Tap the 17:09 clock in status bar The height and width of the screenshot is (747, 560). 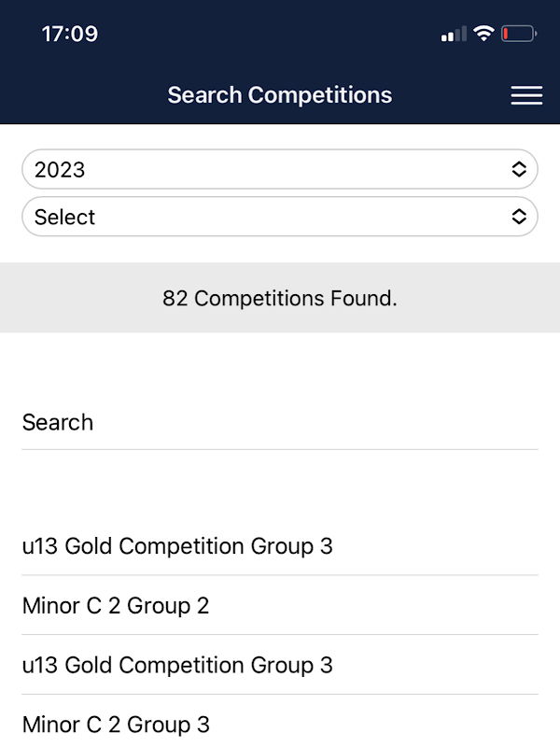[70, 35]
